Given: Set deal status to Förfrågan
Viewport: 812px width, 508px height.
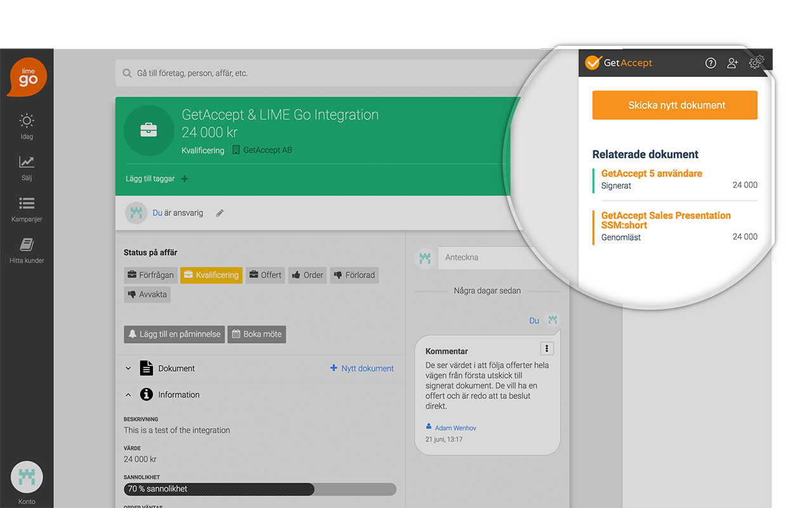Looking at the screenshot, I should [150, 275].
